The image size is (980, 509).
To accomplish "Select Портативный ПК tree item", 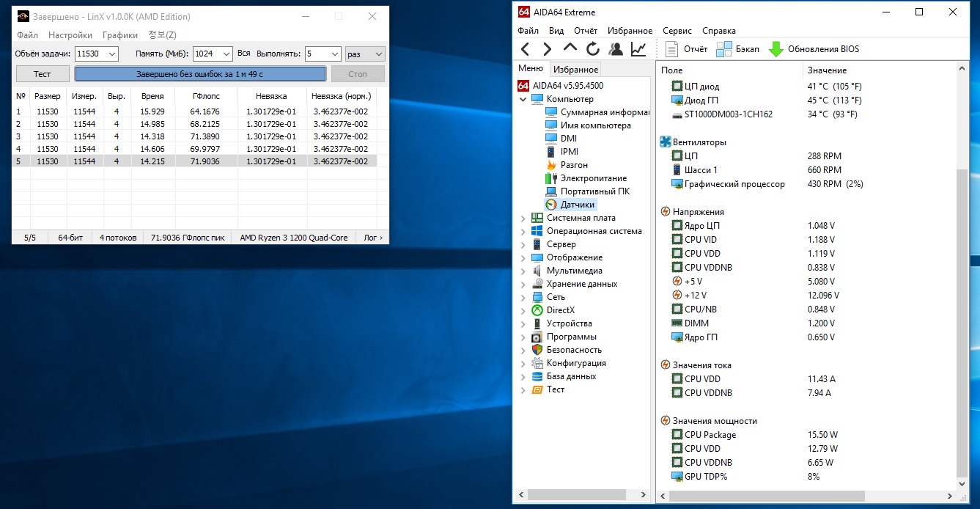I will click(588, 191).
